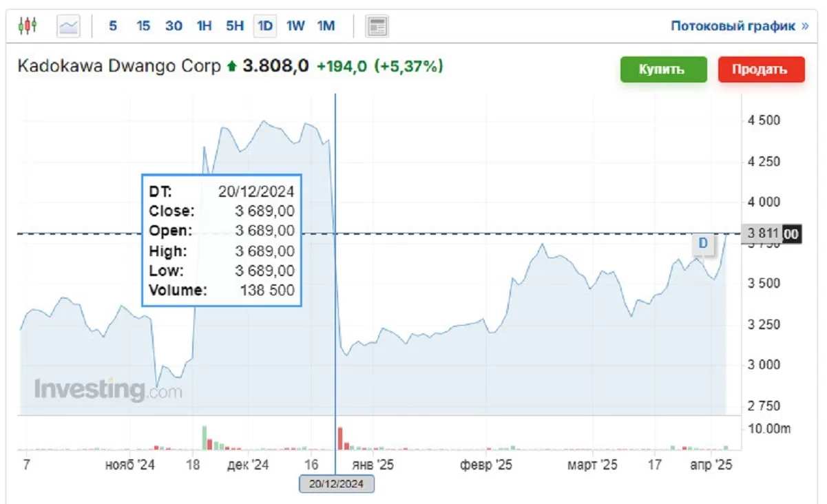Open the news panel layout icon

point(377,26)
